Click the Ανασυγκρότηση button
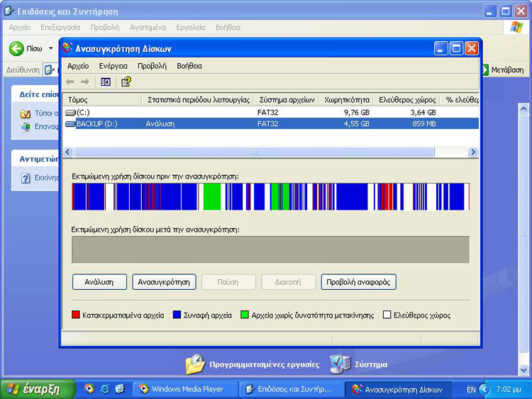 pyautogui.click(x=164, y=282)
